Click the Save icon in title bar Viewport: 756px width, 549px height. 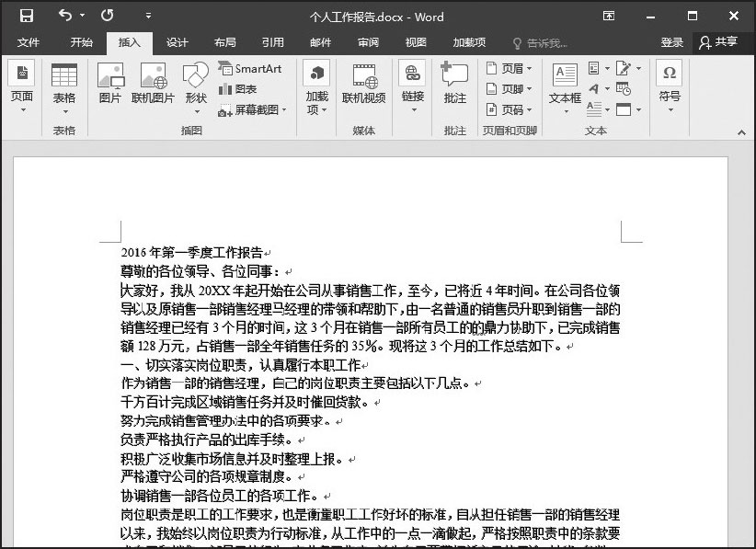click(26, 16)
